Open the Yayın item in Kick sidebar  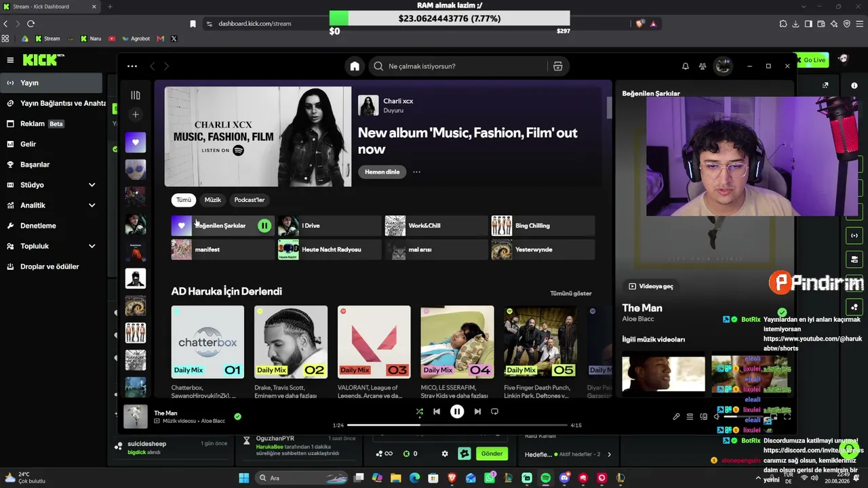point(51,83)
